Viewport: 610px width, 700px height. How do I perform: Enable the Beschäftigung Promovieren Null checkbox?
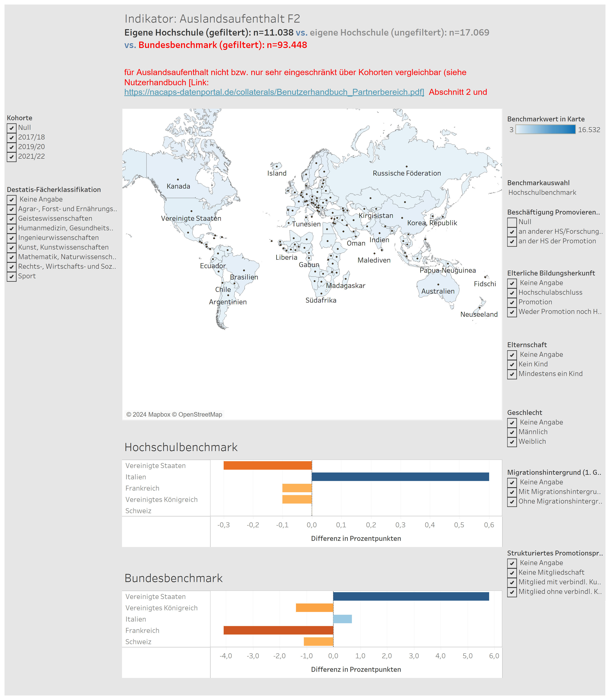click(x=512, y=222)
